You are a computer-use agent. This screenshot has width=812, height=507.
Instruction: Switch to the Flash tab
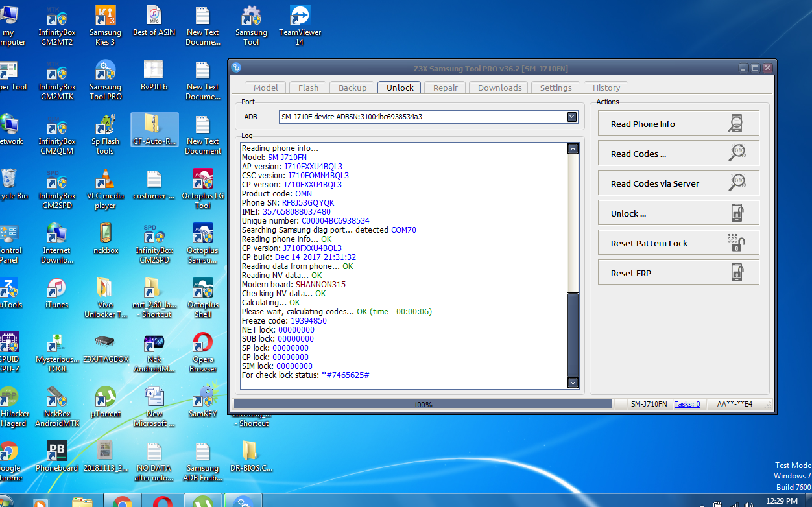pos(309,88)
